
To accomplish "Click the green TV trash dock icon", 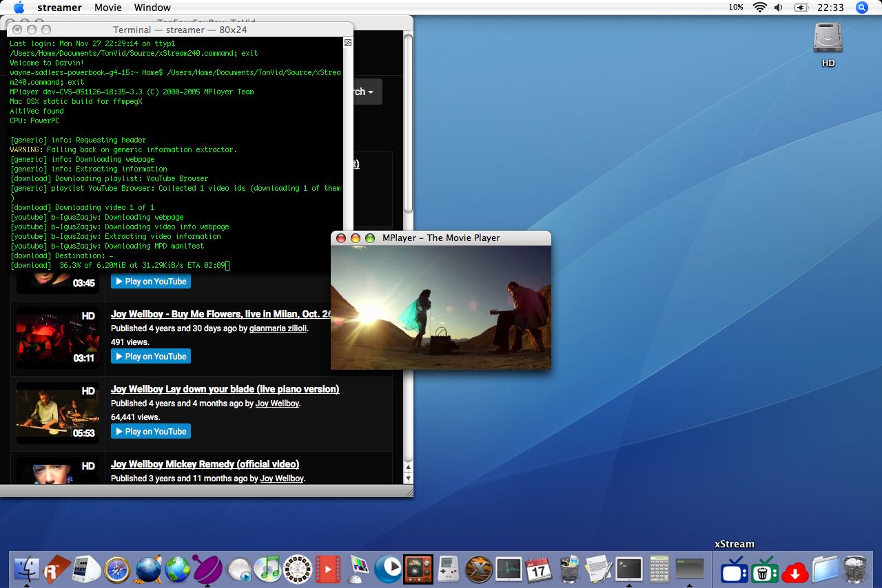I will point(764,570).
